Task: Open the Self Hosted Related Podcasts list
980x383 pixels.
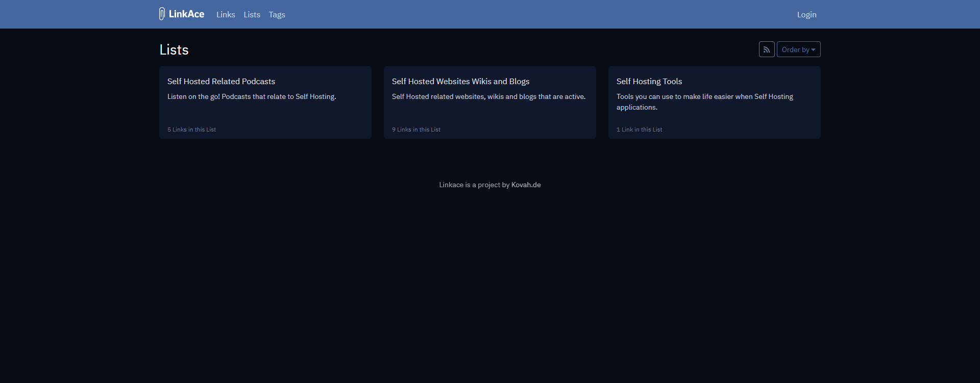Action: click(x=221, y=81)
